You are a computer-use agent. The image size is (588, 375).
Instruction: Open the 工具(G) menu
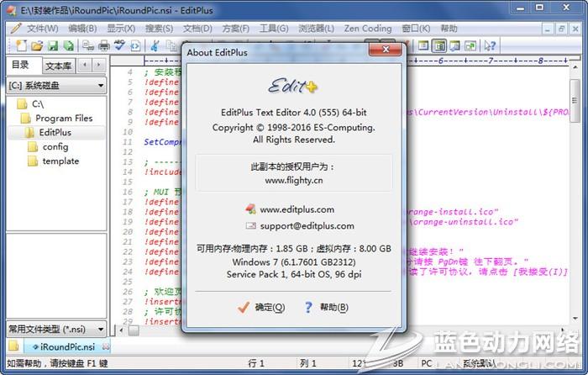pyautogui.click(x=274, y=29)
